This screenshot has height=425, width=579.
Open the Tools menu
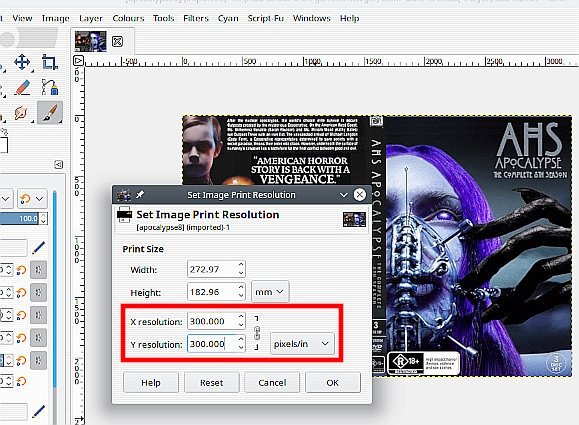tap(164, 18)
